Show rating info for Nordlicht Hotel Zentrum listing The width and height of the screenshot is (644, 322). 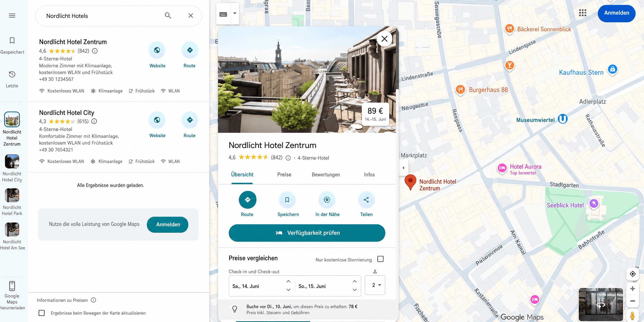(x=95, y=51)
